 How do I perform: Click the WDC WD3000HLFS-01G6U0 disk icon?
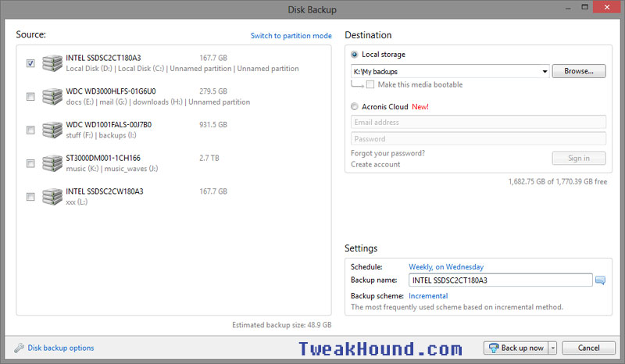52,97
